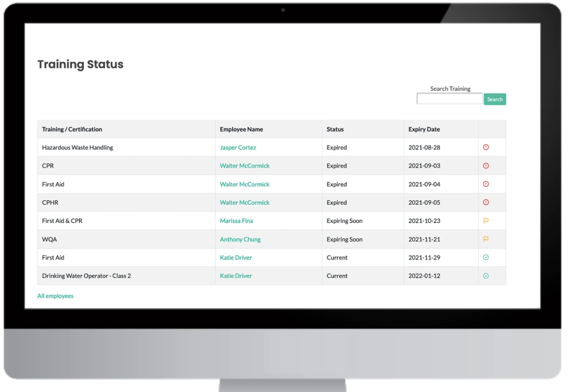This screenshot has width=568, height=392.
Task: Open the All employees page
Action: [x=55, y=296]
